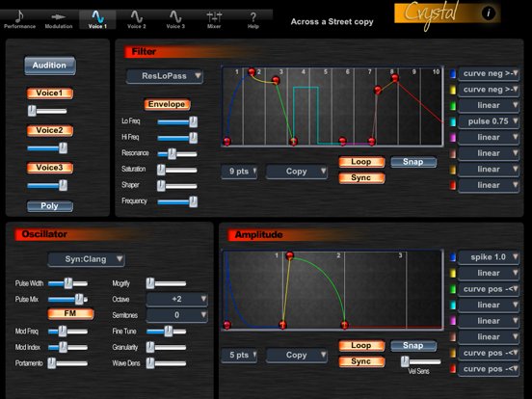
Task: Click the Mod Freq slider
Action: (x=67, y=332)
